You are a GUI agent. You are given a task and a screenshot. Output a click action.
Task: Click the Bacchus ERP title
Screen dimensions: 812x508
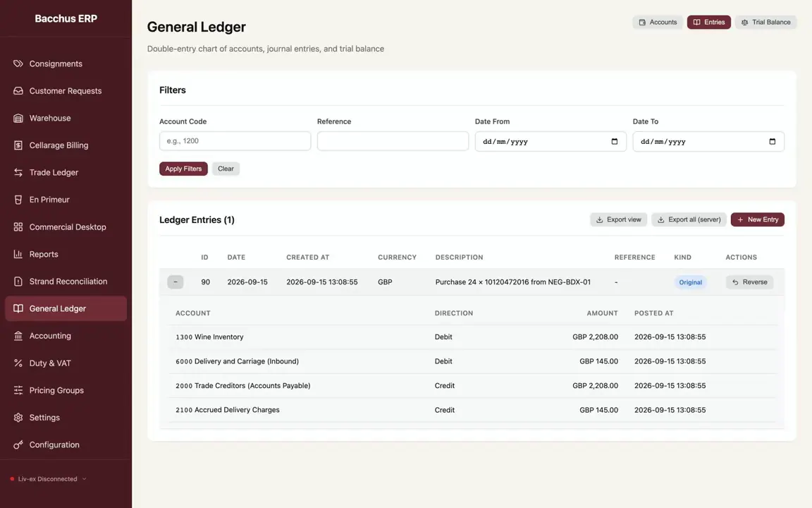pyautogui.click(x=66, y=18)
